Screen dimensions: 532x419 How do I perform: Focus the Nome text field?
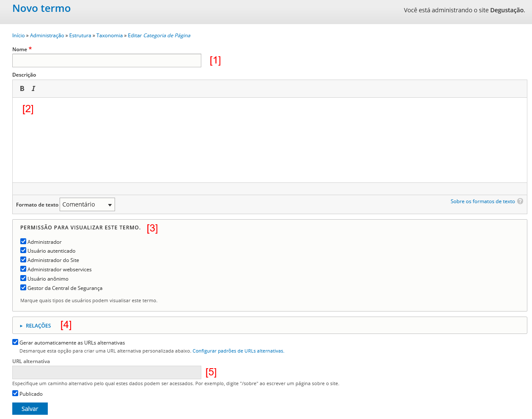click(x=107, y=61)
